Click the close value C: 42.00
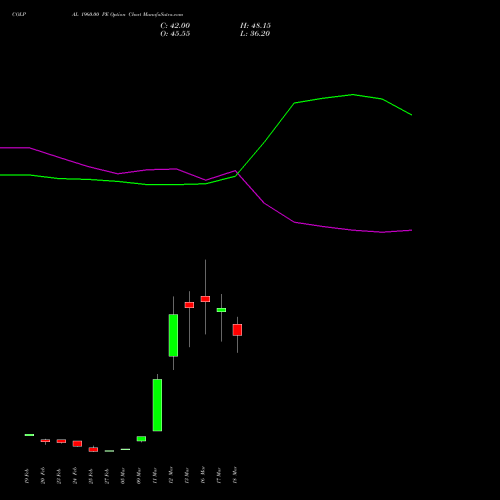The image size is (500, 500). coord(175,26)
